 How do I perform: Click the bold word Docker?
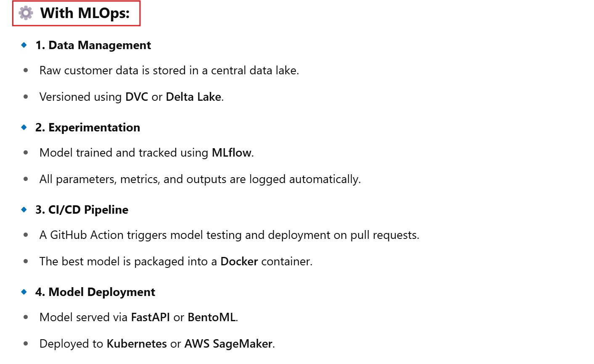(x=239, y=262)
